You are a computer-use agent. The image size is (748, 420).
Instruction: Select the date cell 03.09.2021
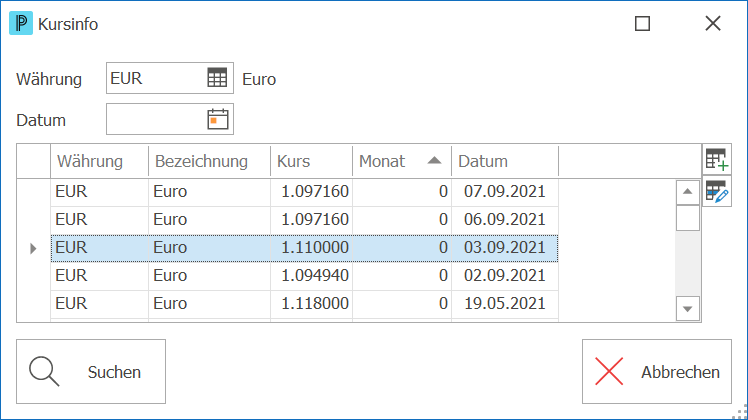point(505,248)
